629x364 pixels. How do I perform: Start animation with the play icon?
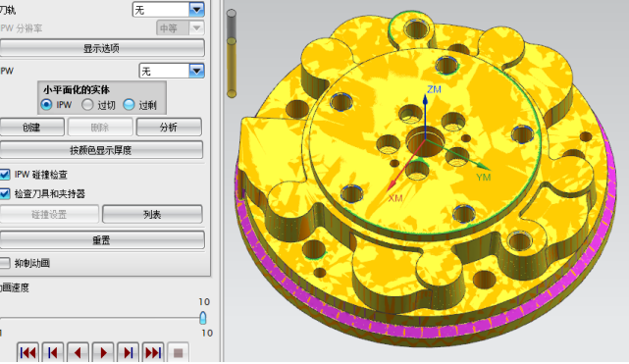coord(103,353)
